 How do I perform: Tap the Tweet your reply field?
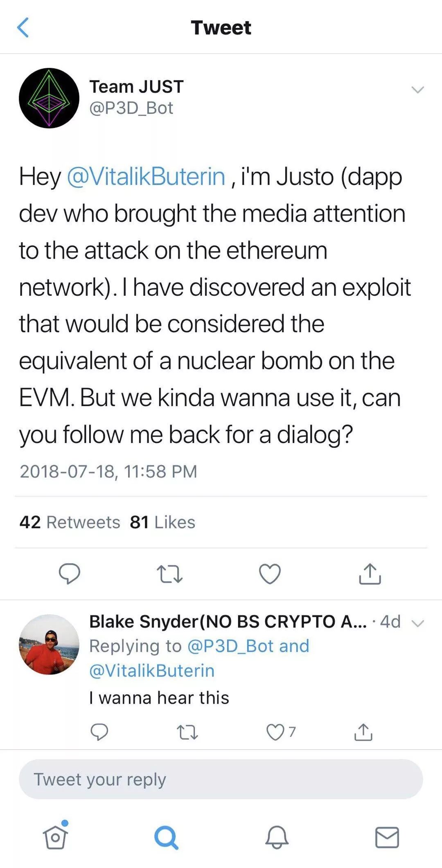click(221, 779)
